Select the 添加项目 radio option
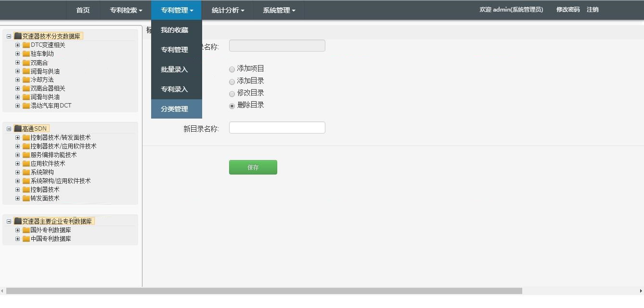The width and height of the screenshot is (644, 308). click(232, 69)
